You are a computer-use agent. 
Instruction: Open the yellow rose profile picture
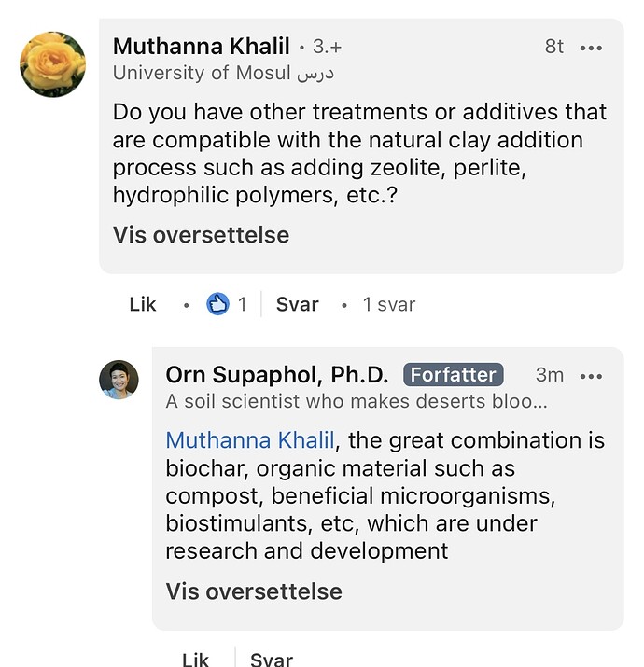[x=53, y=64]
